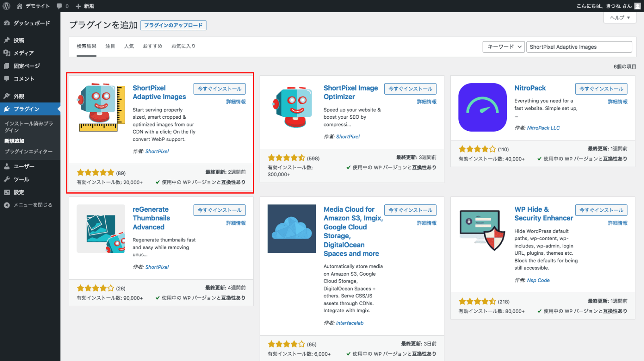Screen dimensions: 644x361
Task: Click the 投稿 pushpin icon
Action: pyautogui.click(x=7, y=40)
